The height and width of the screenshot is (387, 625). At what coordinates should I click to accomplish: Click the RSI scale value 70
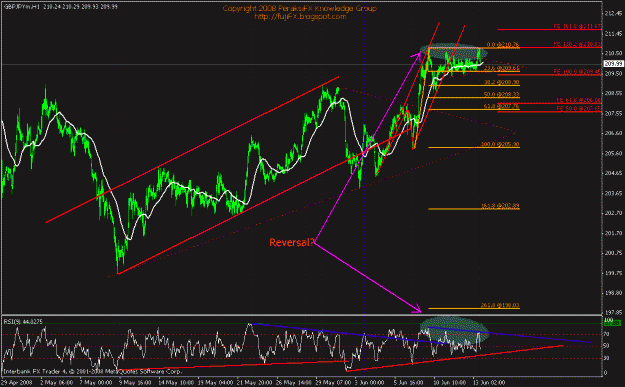[x=607, y=334]
